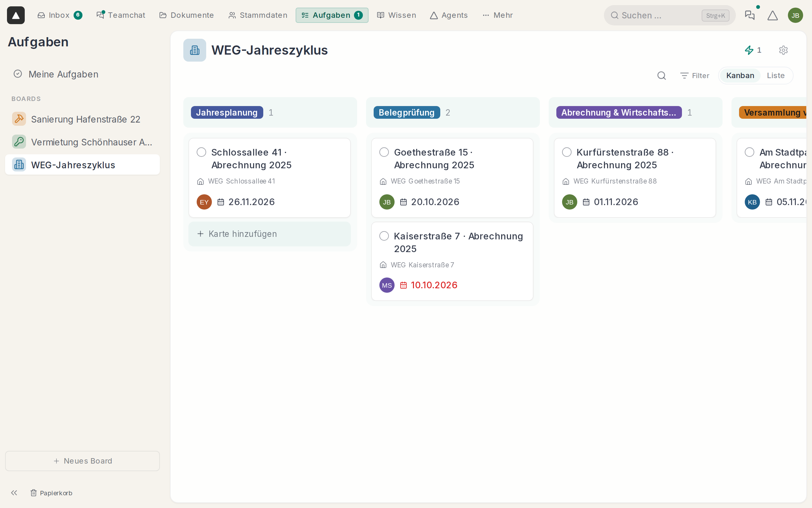812x508 pixels.
Task: Open the Filter options
Action: (x=695, y=76)
